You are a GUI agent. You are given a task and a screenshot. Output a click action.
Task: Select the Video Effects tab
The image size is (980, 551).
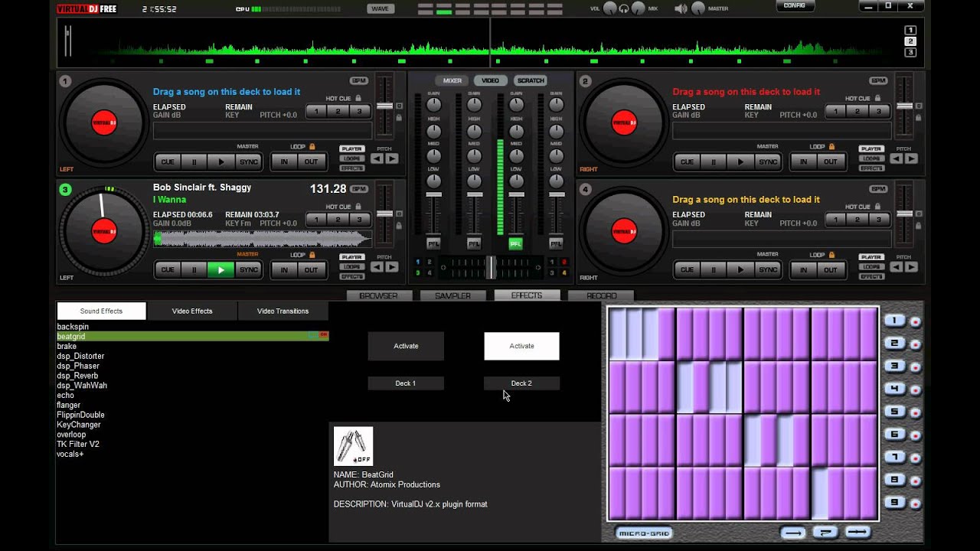[x=192, y=311]
